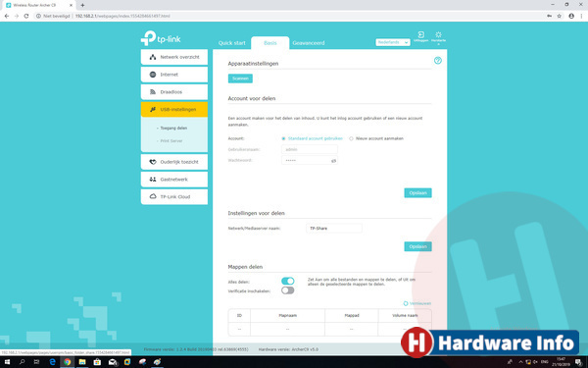588x368 pixels.
Task: Open Netwerk overzicht from the sidebar
Action: (174, 57)
